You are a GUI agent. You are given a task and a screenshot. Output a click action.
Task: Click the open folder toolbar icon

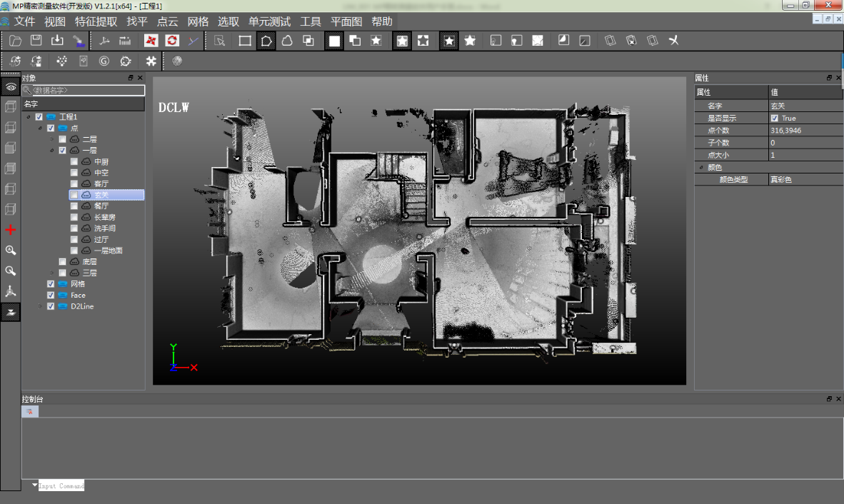[x=15, y=41]
